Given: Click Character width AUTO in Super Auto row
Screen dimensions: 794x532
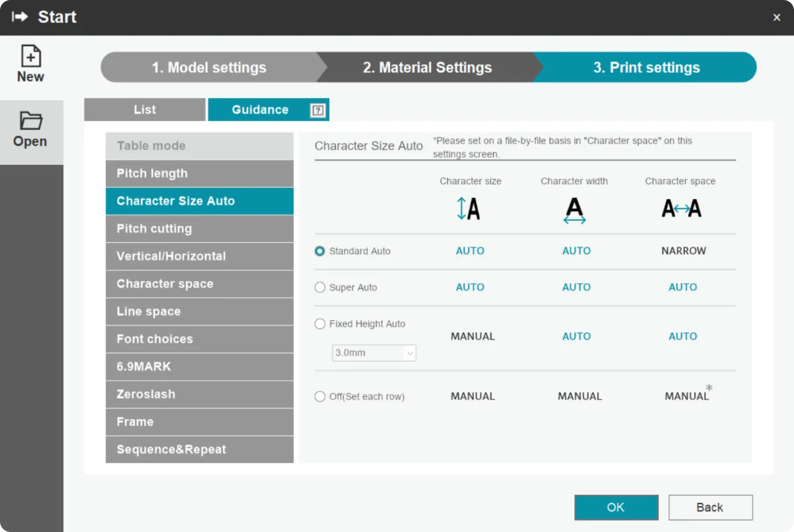Looking at the screenshot, I should pyautogui.click(x=576, y=287).
